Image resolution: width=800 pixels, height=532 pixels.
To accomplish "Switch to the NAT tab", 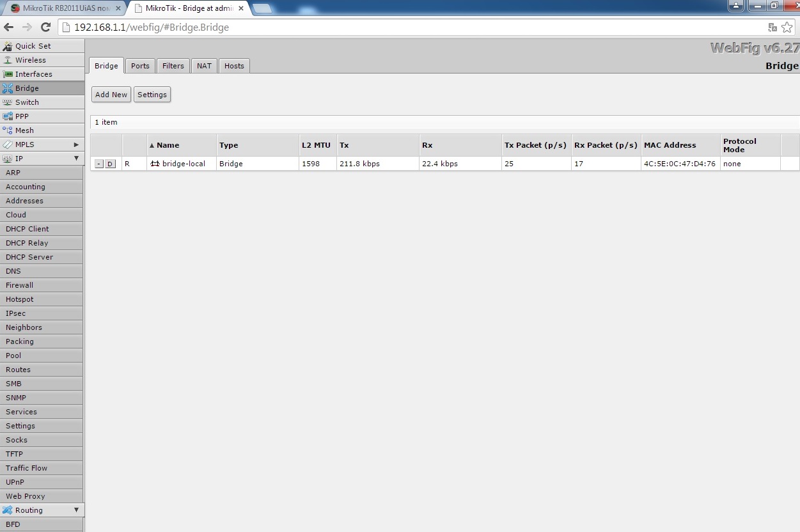I will (204, 66).
